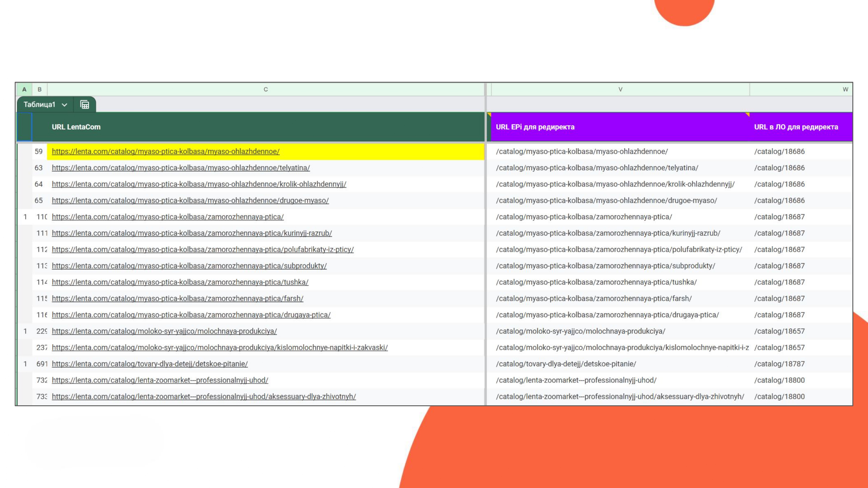Click the URL EPi для редиректа header
The image size is (868, 488).
535,127
